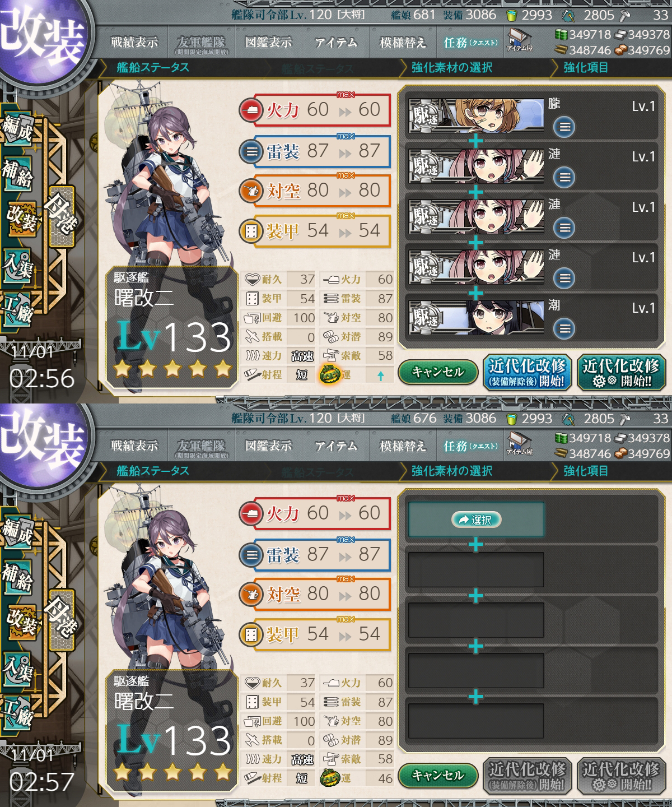Open 任務(クエスト) in the bottom screenshot

click(x=470, y=446)
